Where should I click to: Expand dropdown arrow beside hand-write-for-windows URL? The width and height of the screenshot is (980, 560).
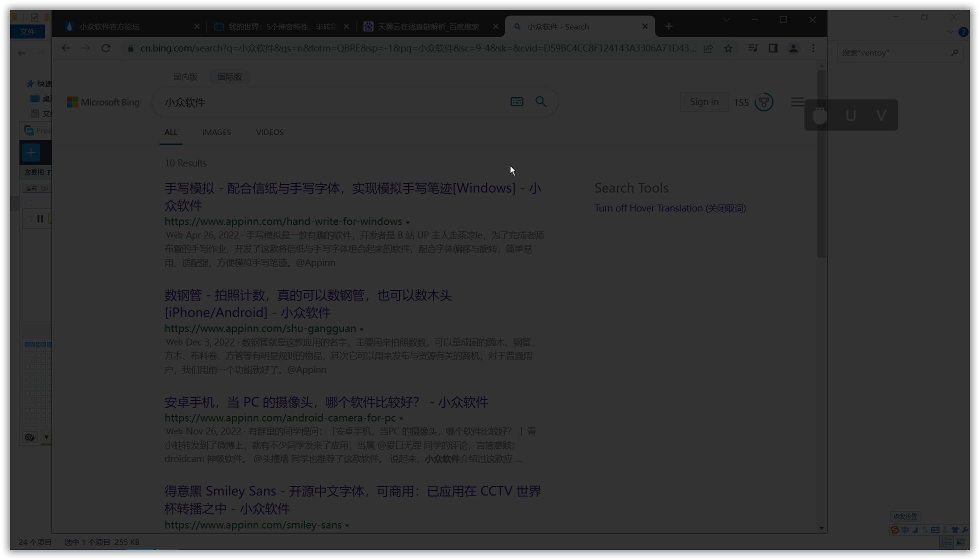[x=407, y=222]
